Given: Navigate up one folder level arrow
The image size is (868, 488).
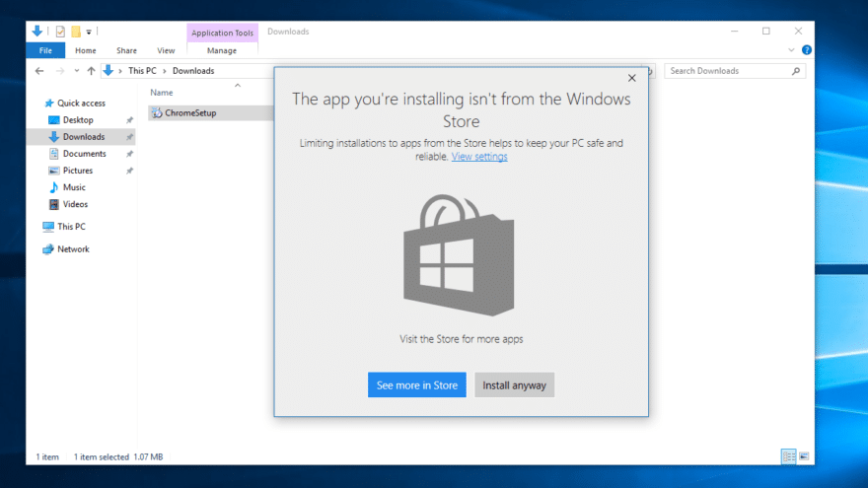Looking at the screenshot, I should pos(92,71).
